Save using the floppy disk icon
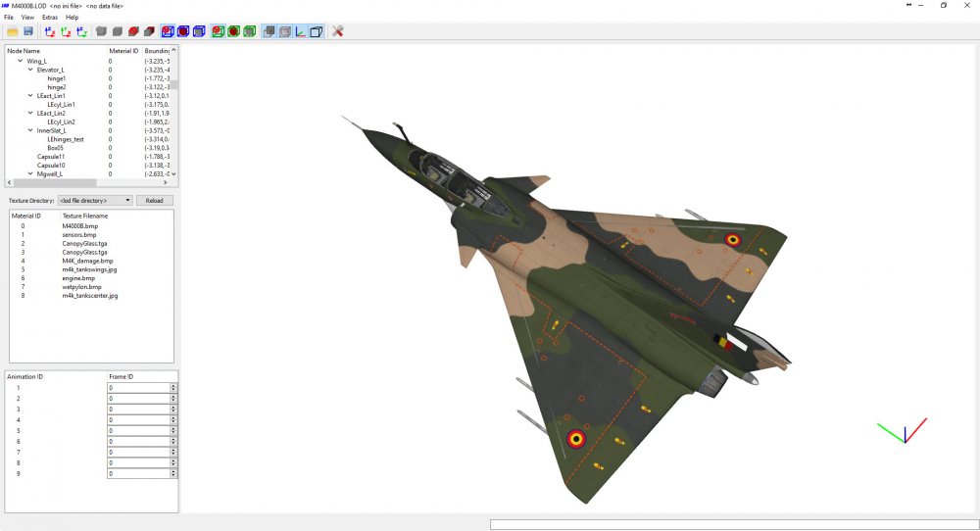This screenshot has height=531, width=980. (28, 31)
